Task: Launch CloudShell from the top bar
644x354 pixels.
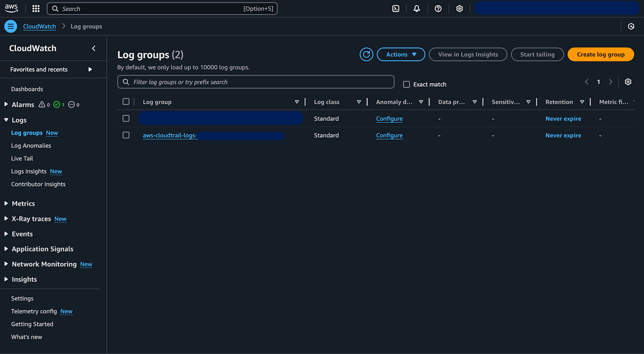Action: pyautogui.click(x=396, y=9)
